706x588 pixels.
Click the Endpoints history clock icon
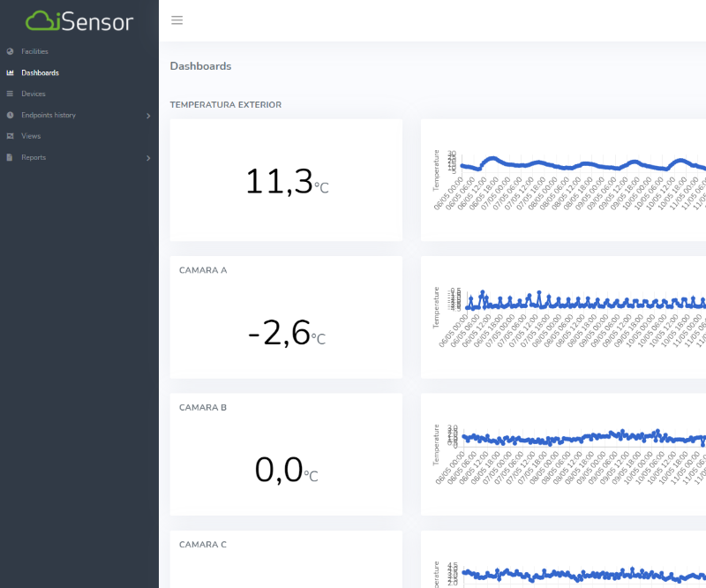pyautogui.click(x=10, y=115)
